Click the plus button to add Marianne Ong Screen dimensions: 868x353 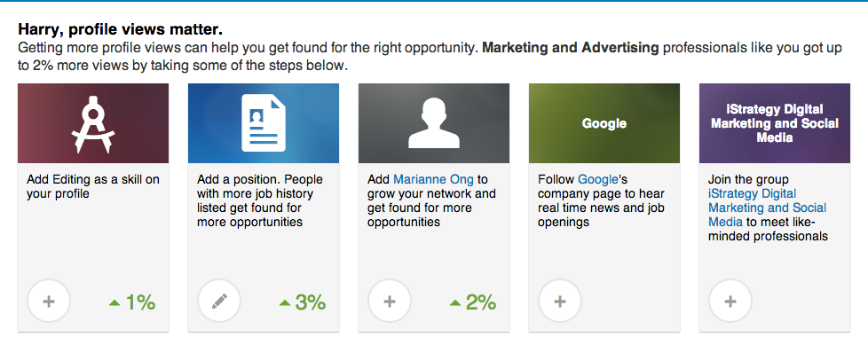390,302
